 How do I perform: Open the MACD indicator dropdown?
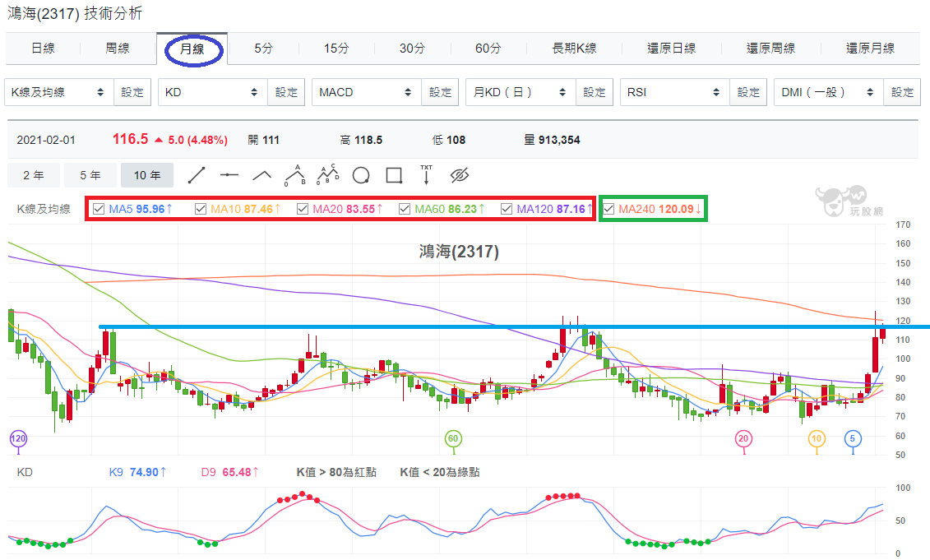[x=367, y=93]
